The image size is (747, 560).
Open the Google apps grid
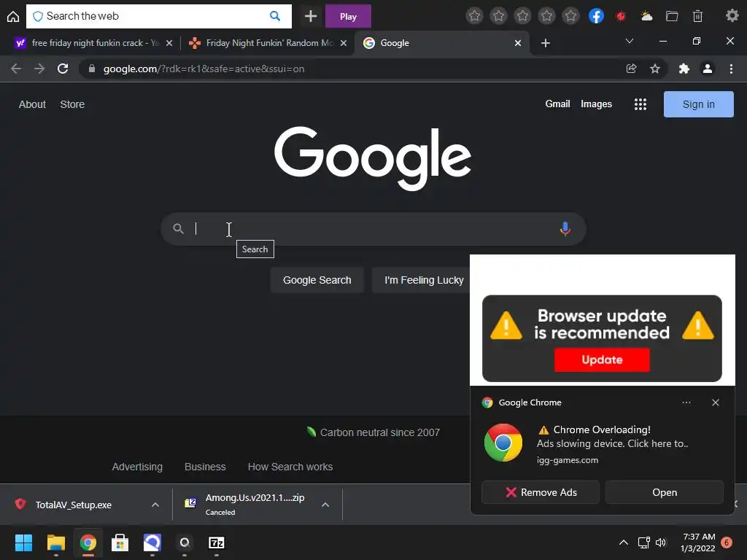(x=640, y=104)
